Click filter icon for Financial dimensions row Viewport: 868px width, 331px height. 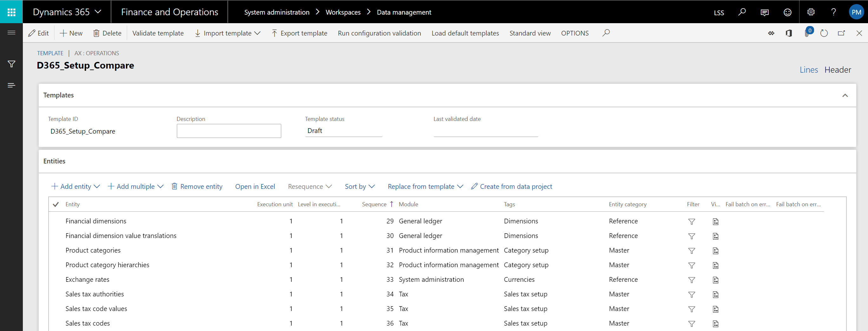coord(691,222)
